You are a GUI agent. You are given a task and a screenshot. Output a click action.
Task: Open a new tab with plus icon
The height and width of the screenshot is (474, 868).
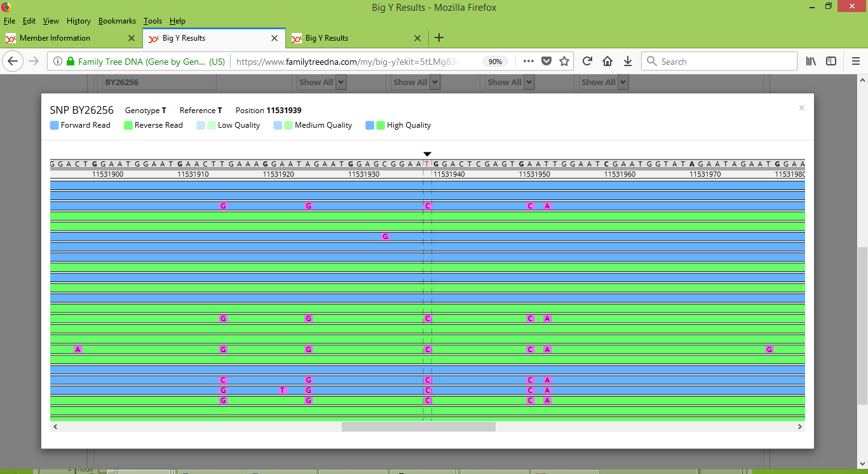pyautogui.click(x=439, y=38)
